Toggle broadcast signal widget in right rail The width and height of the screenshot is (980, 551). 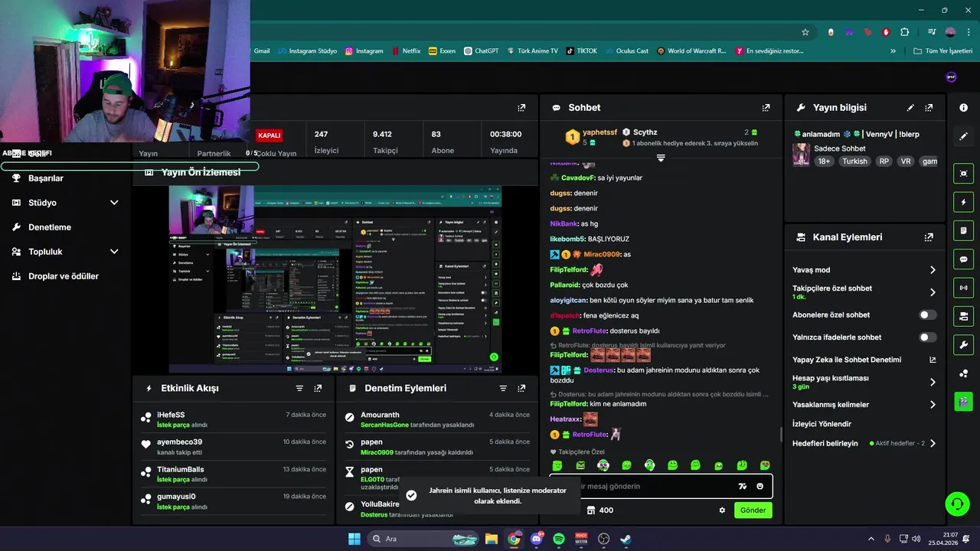(963, 288)
